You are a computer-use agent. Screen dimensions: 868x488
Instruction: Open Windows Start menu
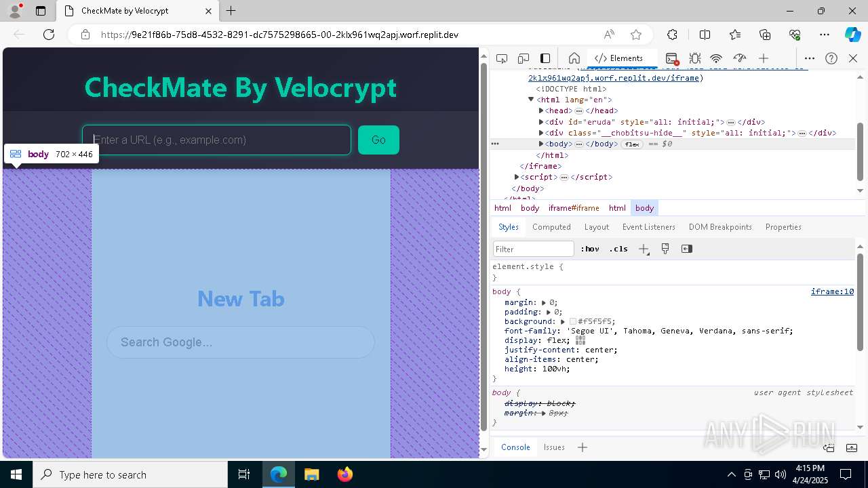pos(16,474)
